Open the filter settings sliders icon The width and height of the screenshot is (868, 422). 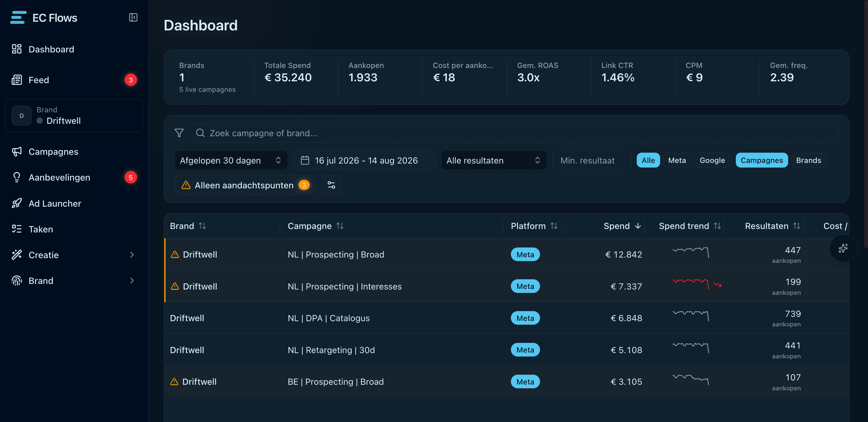pyautogui.click(x=331, y=185)
